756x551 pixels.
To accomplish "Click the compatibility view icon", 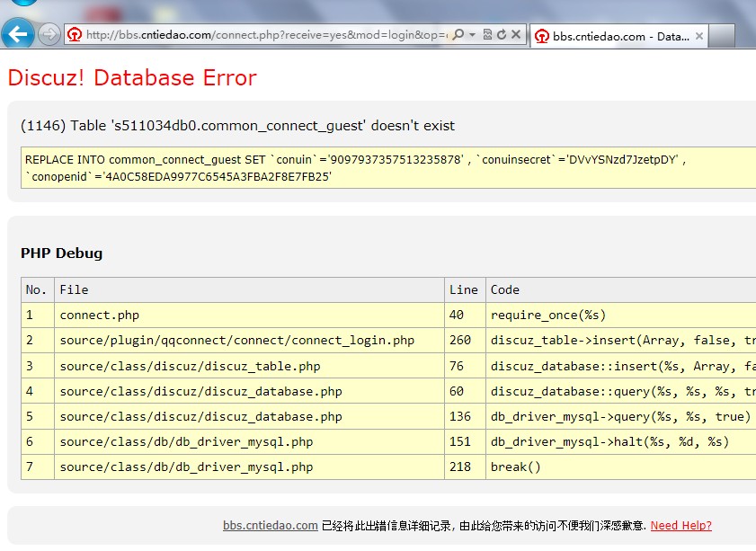I will [x=487, y=35].
